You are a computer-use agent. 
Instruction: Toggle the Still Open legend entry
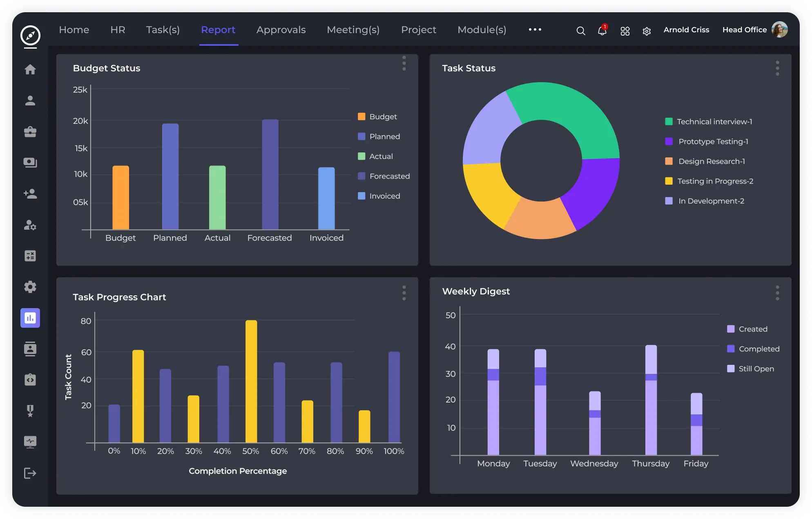[750, 369]
